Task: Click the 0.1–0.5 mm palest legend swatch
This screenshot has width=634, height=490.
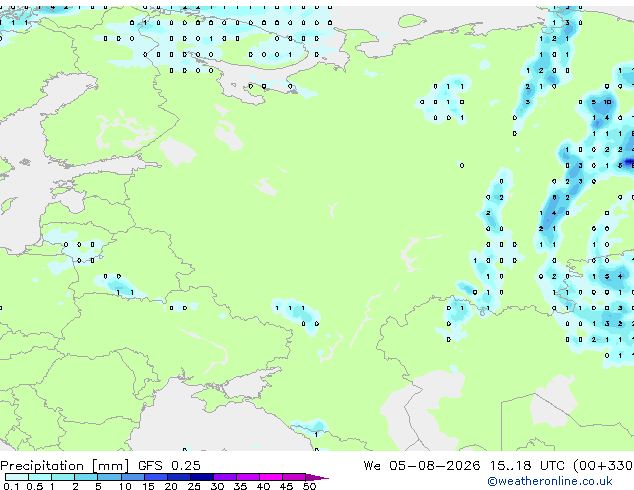Action: pos(17,477)
